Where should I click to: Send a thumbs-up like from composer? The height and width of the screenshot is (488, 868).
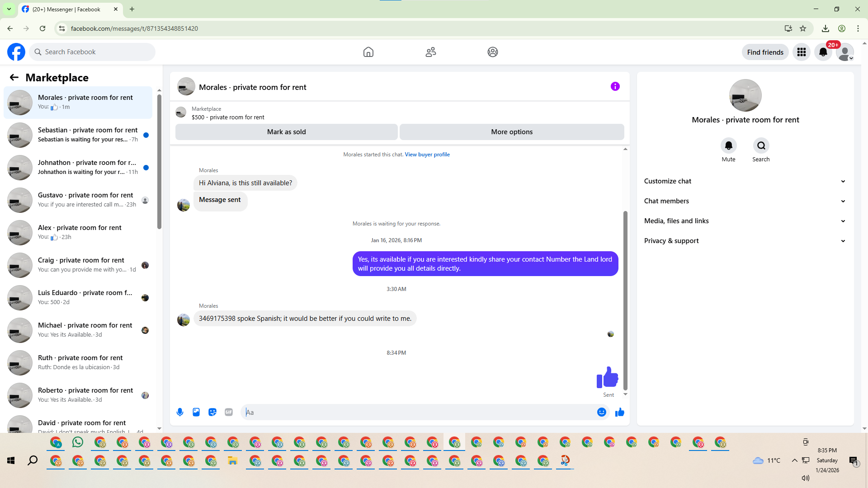pos(619,412)
